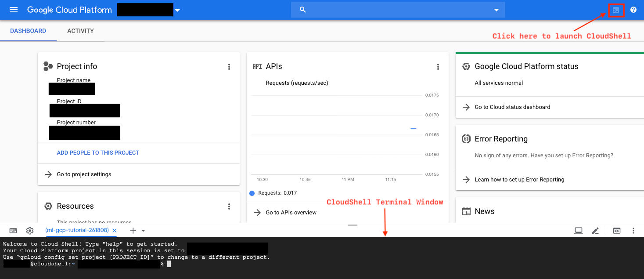Click the No sign of any errors message
The height and width of the screenshot is (279, 644).
(x=544, y=156)
